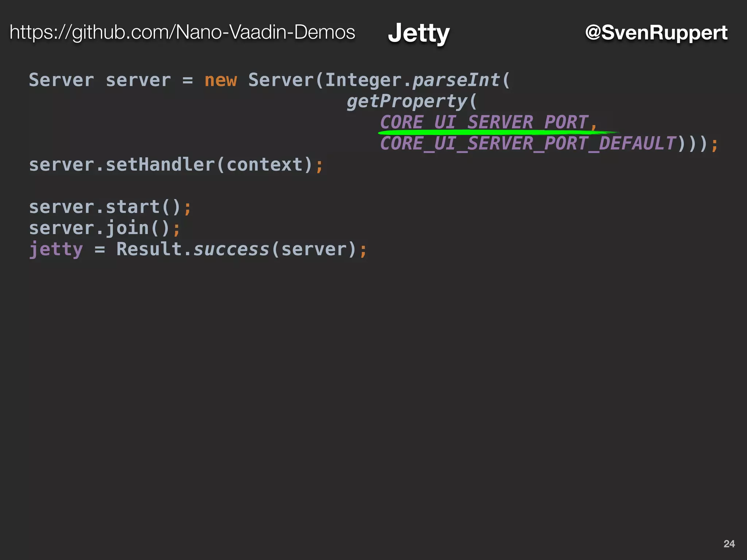Screen dimensions: 747x560
Task: Click the @SvenRuppert handle
Action: click(x=656, y=32)
